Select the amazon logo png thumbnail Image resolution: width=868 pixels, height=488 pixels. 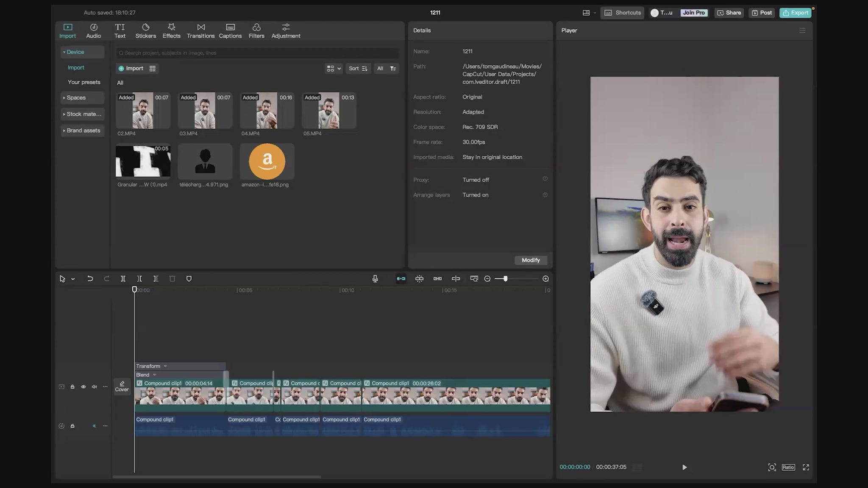(267, 161)
